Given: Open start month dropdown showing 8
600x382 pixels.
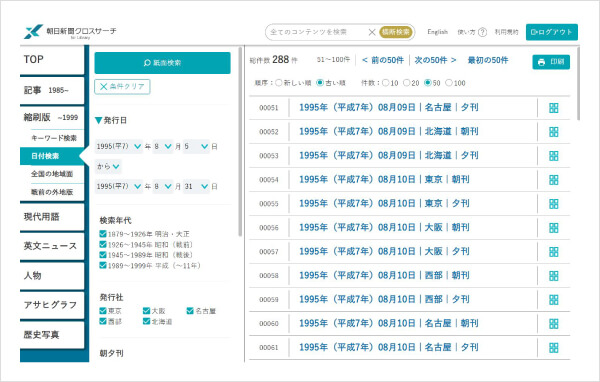Looking at the screenshot, I should (163, 146).
